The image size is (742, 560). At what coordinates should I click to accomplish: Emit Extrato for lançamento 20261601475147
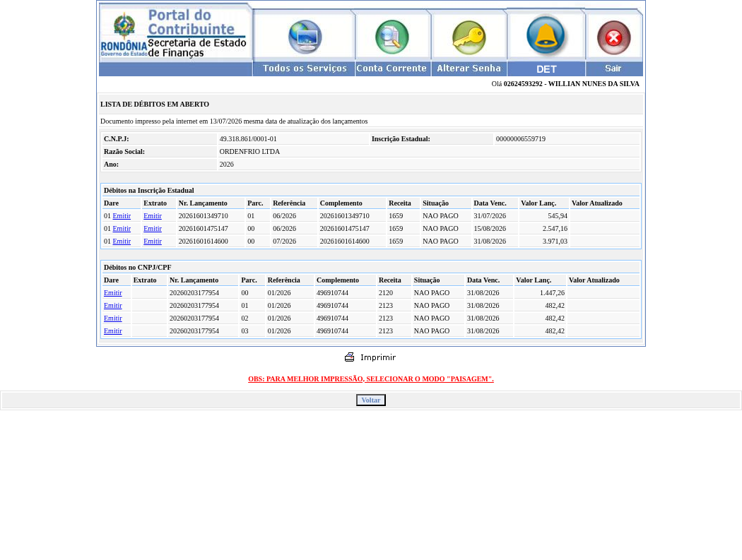tap(153, 228)
